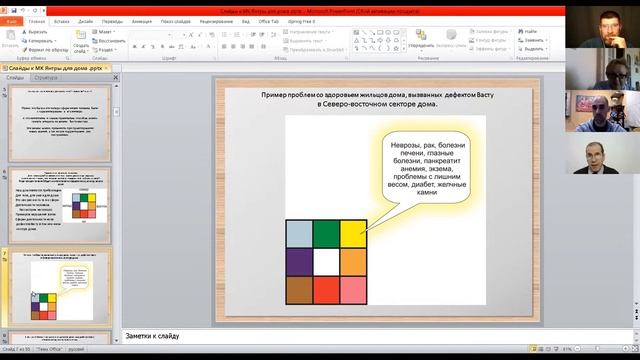
Task: Select the Oval shape in shapes gallery
Action: click(x=388, y=32)
